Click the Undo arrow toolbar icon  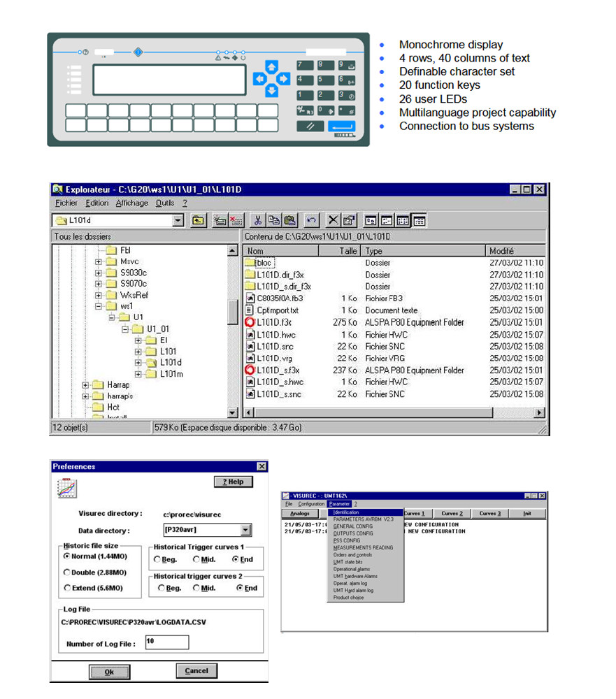(312, 221)
